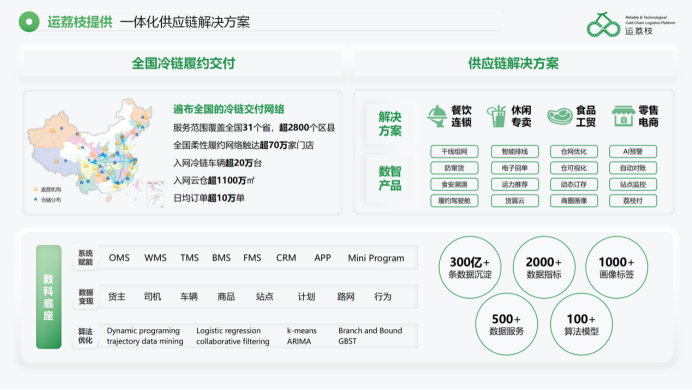Click the AI预警 product button
This screenshot has width=692, height=390.
point(633,151)
